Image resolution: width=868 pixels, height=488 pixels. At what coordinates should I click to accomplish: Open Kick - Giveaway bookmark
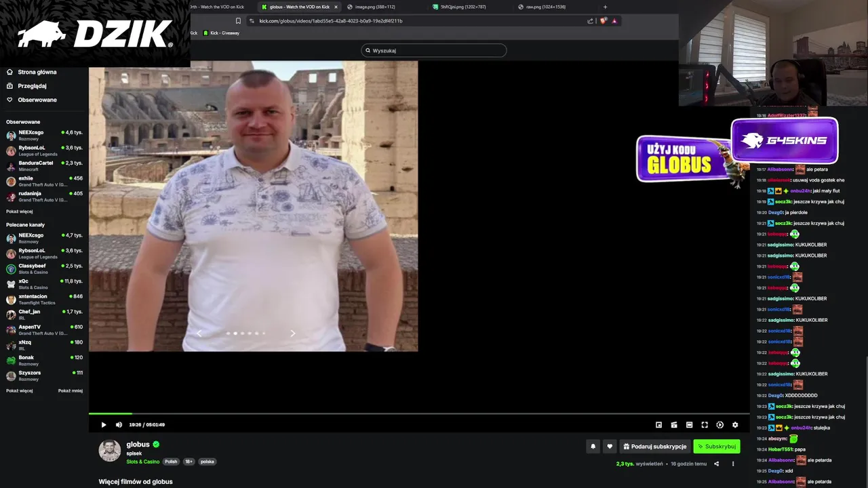click(x=221, y=33)
